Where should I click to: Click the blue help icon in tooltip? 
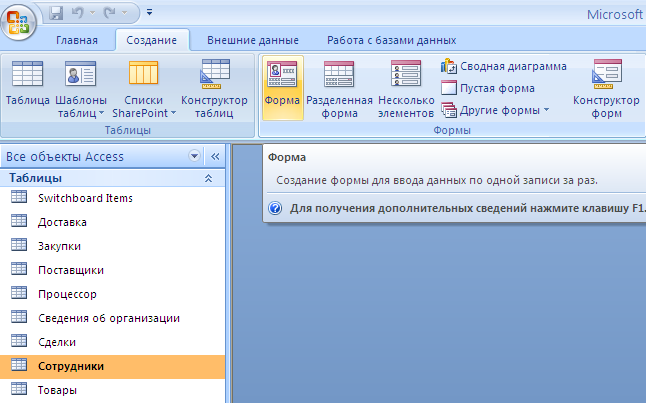coord(275,208)
